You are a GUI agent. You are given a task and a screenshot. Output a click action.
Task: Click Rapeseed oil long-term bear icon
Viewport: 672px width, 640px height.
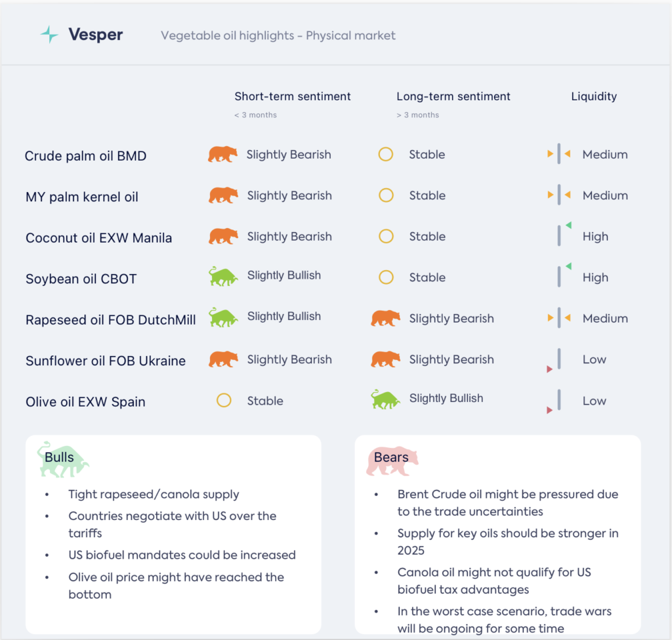pyautogui.click(x=385, y=319)
